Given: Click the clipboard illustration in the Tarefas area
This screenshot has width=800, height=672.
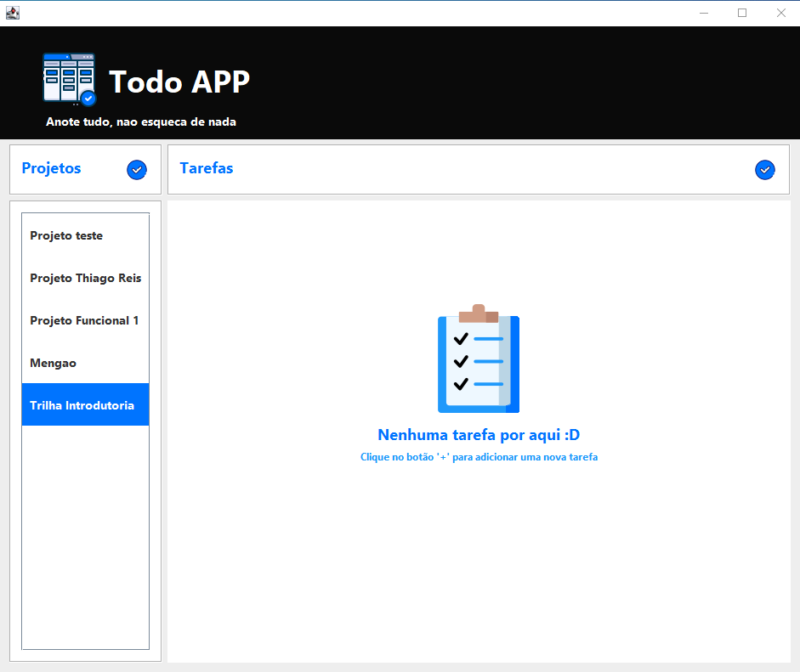Looking at the screenshot, I should (x=478, y=364).
